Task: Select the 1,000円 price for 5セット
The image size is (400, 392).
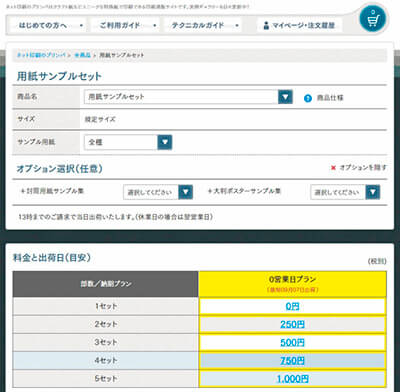Action: (292, 379)
